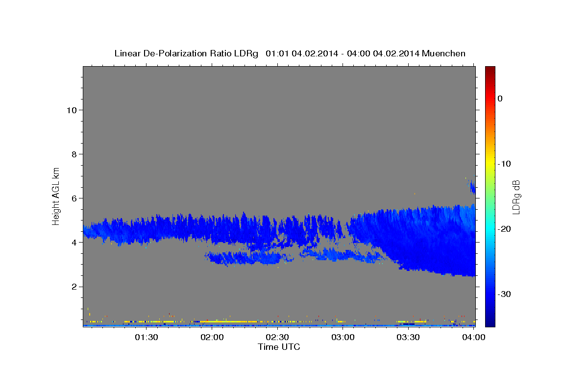588x392 pixels.
Task: Click the height tick label 4
Action: click(73, 242)
